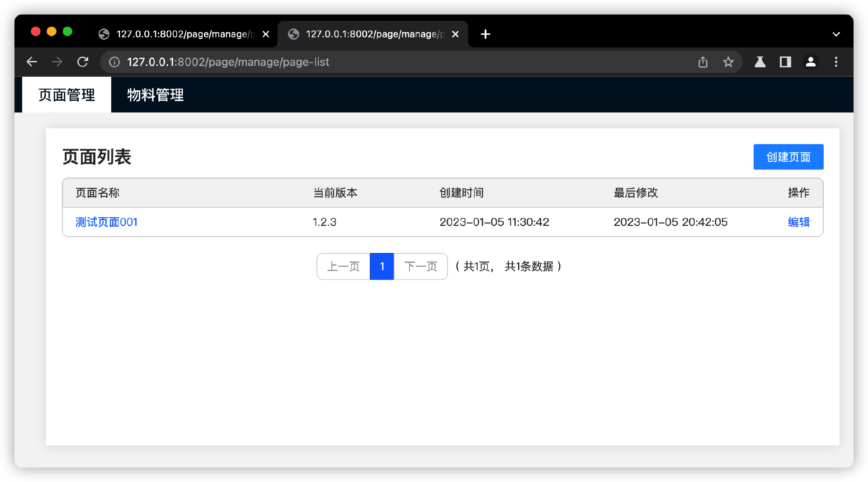Open the 测试页面001 link
This screenshot has width=868, height=482.
(106, 222)
